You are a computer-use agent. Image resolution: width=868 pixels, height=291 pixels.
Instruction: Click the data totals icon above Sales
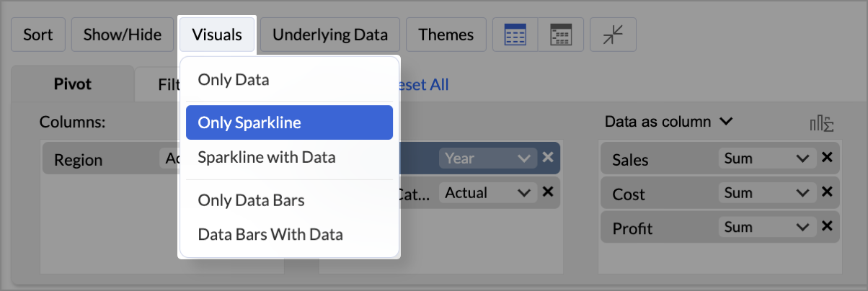[x=822, y=123]
